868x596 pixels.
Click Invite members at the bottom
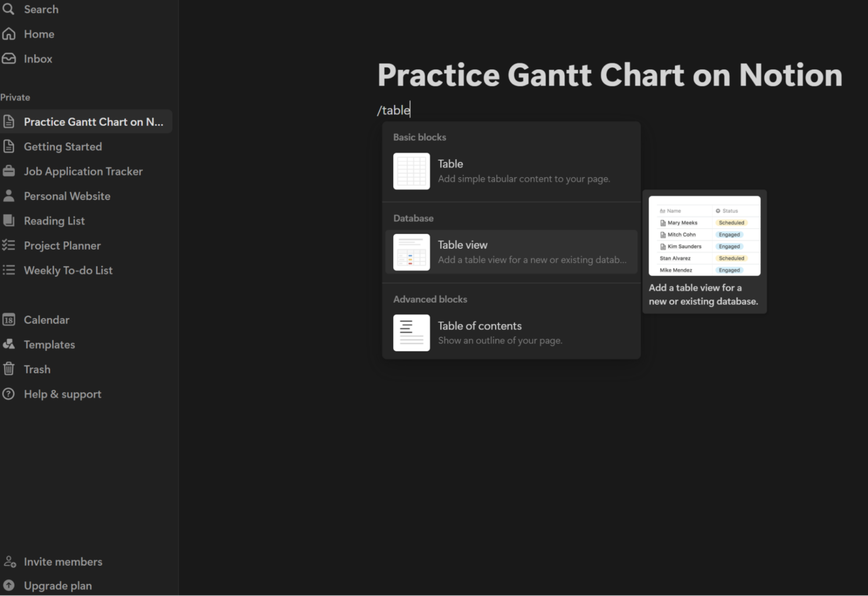pos(63,562)
